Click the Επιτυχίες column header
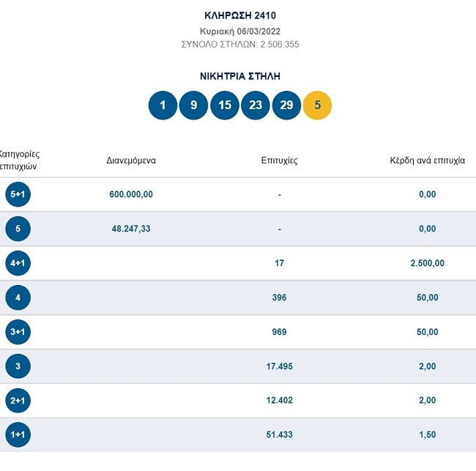The image size is (476, 471). pyautogui.click(x=279, y=160)
